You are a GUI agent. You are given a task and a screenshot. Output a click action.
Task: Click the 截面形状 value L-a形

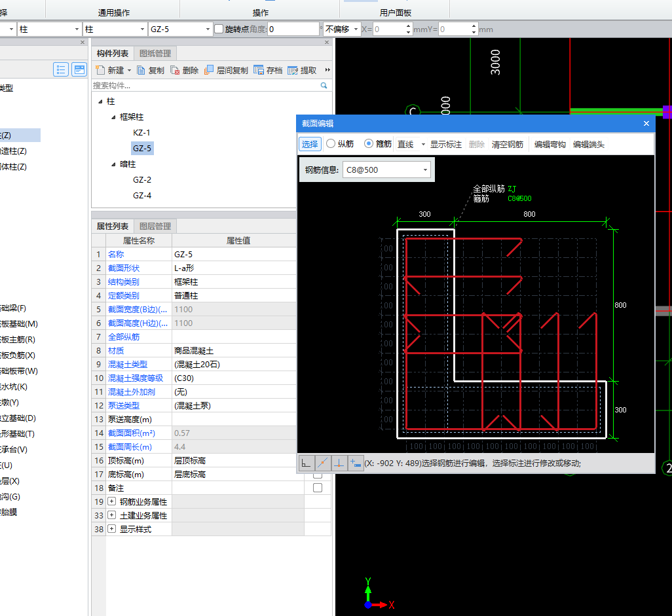[234, 268]
